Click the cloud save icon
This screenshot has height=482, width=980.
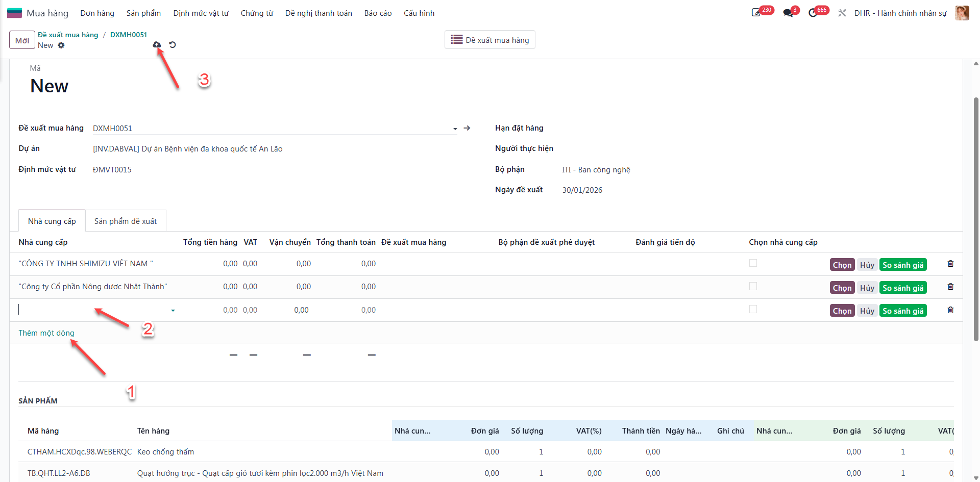tap(157, 45)
